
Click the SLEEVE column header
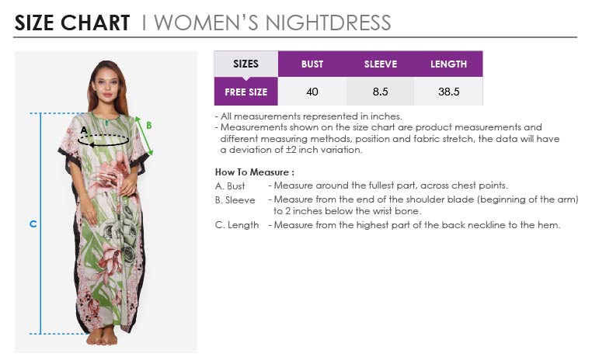point(381,64)
